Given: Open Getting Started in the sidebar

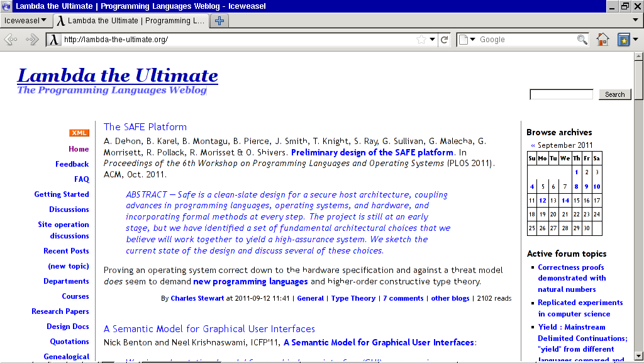Looking at the screenshot, I should click(62, 194).
